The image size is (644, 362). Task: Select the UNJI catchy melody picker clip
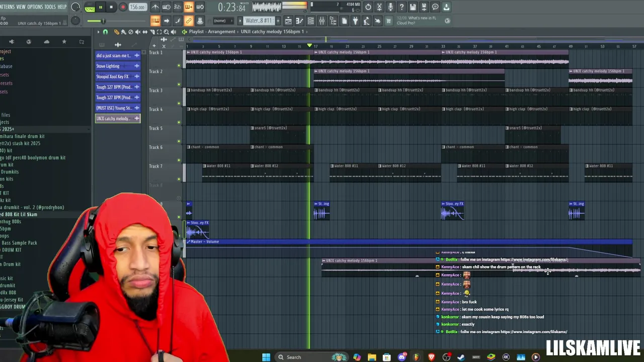[x=118, y=119]
